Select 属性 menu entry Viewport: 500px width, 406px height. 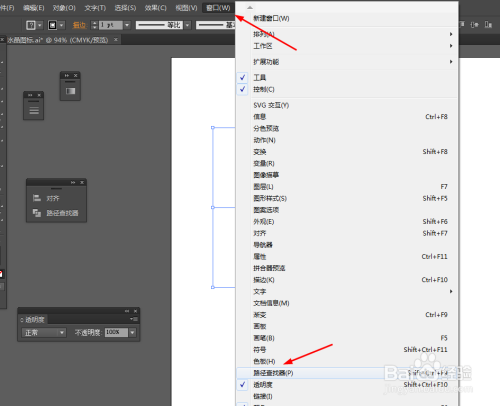[347, 257]
